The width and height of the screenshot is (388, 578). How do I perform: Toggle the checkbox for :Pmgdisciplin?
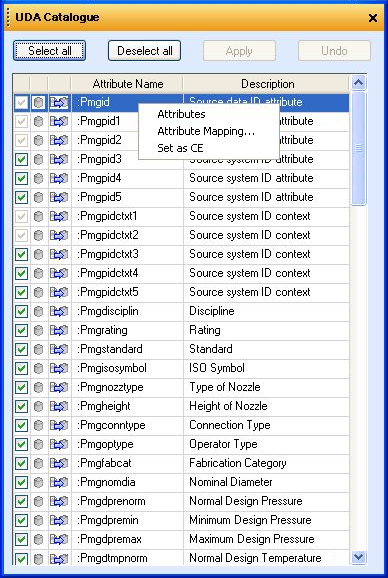(x=21, y=311)
